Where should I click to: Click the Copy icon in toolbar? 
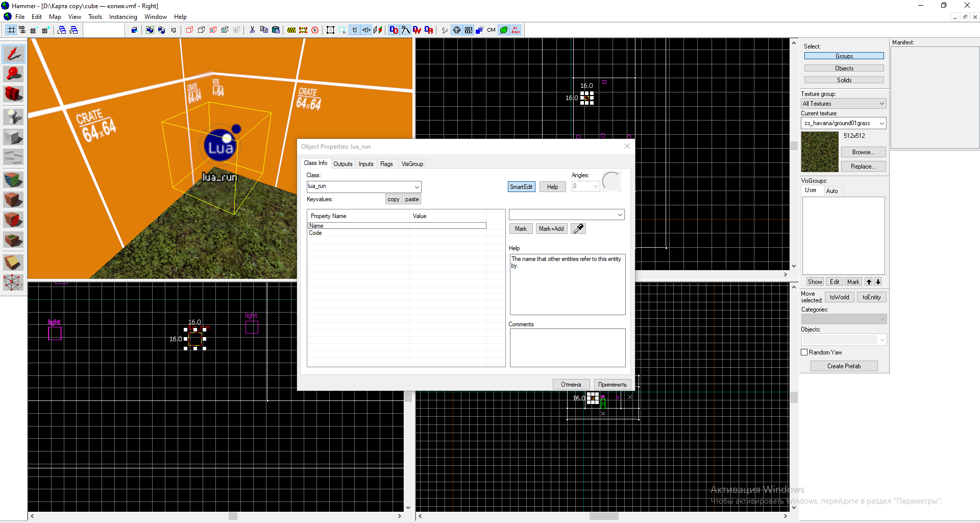click(264, 30)
